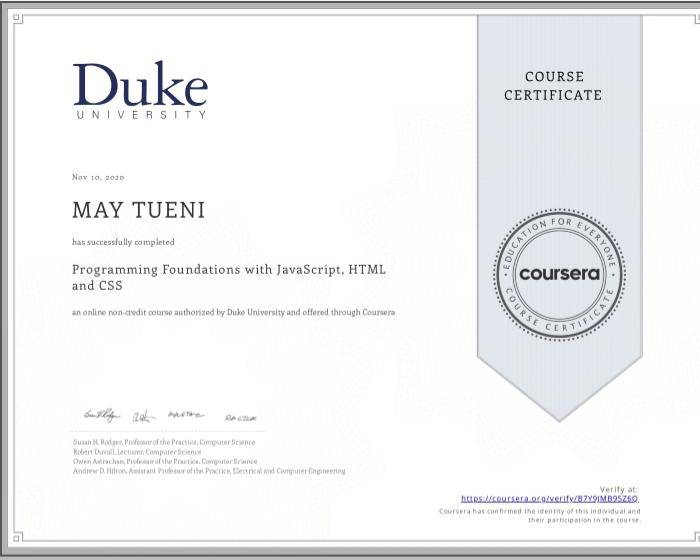This screenshot has width=700, height=560.
Task: Click the coursera wordmark inside the seal
Action: point(559,273)
